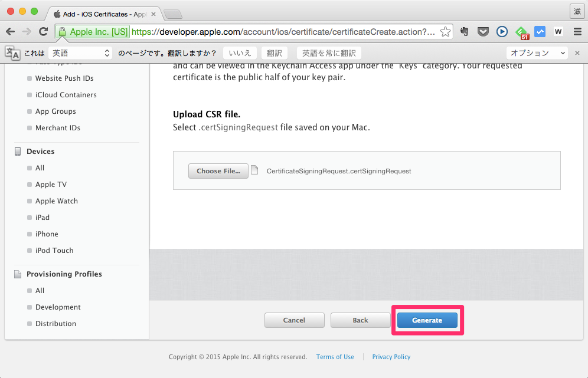
Task: Open Website Push IDs in sidebar
Action: (x=64, y=78)
